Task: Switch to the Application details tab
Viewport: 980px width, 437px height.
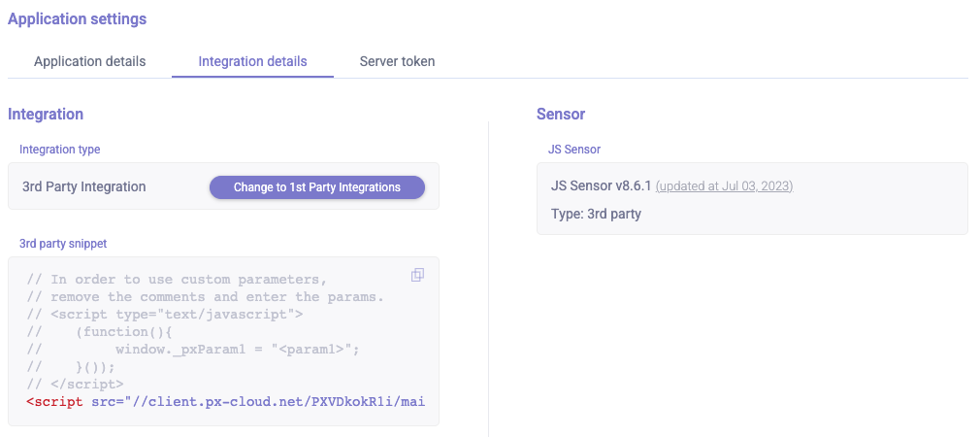Action: tap(89, 61)
